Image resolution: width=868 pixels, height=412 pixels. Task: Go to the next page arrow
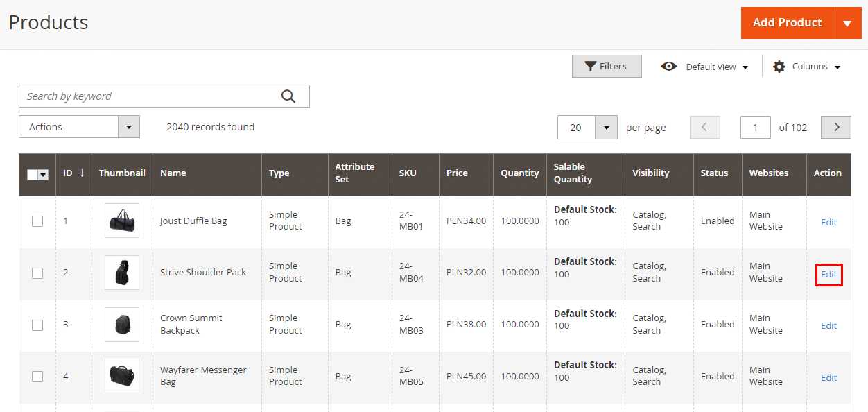coord(835,127)
